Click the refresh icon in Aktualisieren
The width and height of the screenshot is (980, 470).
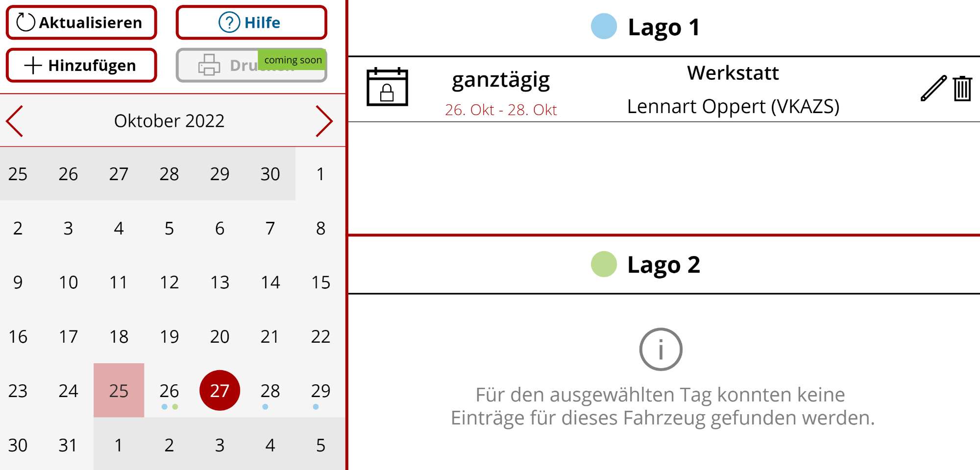(x=25, y=23)
